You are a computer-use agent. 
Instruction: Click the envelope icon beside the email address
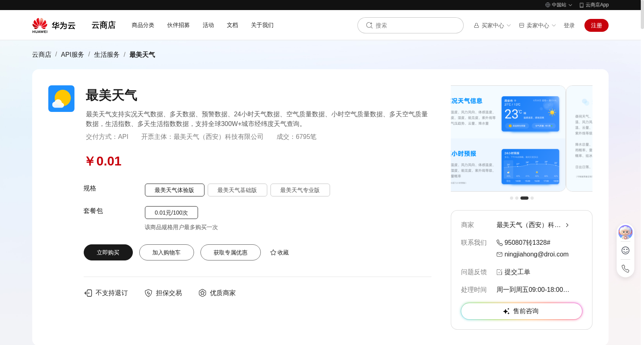tap(500, 254)
